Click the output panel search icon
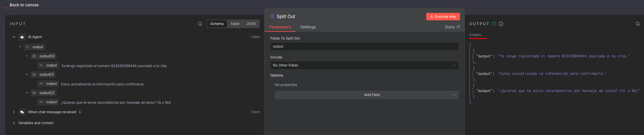 638,24
